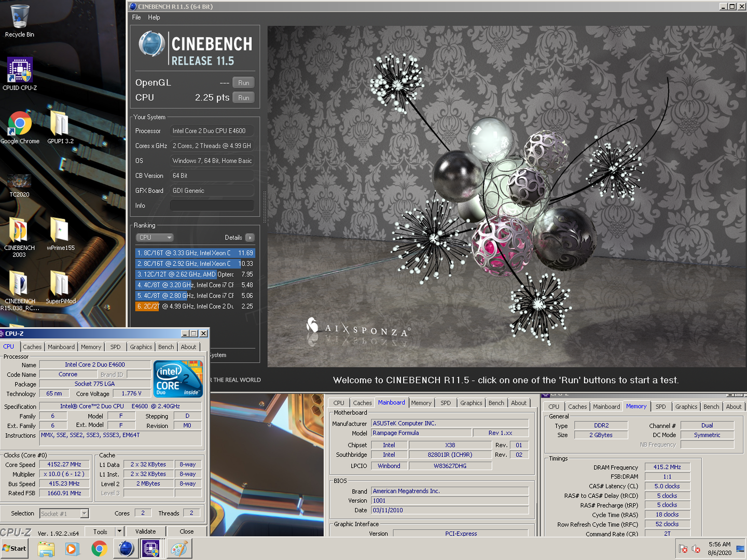The height and width of the screenshot is (560, 747).
Task: Open the TC2020 desktop icon
Action: [x=19, y=186]
